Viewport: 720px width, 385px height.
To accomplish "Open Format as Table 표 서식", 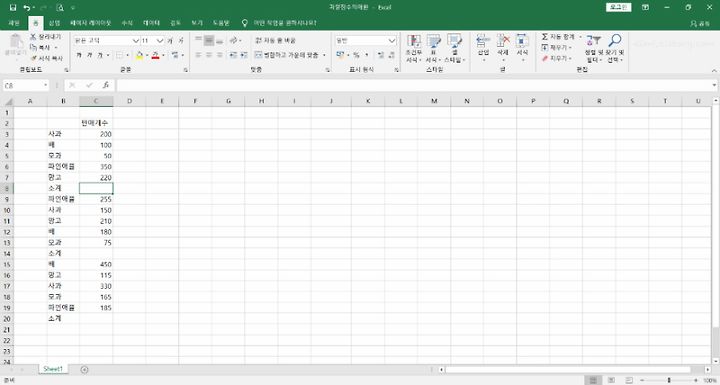I will [x=433, y=48].
